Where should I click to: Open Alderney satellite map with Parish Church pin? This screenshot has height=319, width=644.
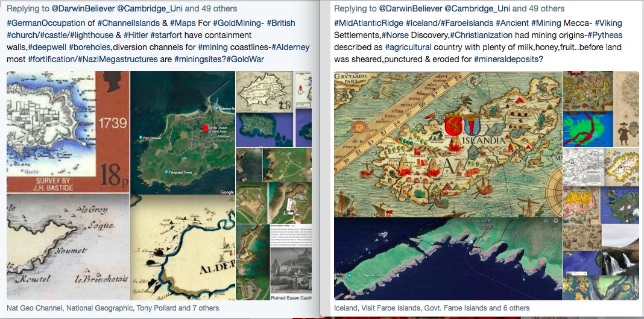click(x=183, y=133)
